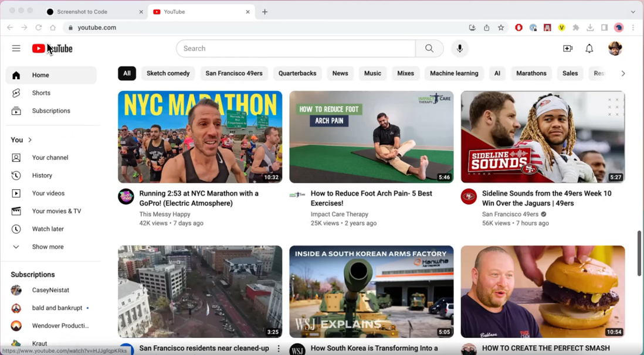
Task: Select the Quarterbacks chip
Action: click(x=297, y=73)
